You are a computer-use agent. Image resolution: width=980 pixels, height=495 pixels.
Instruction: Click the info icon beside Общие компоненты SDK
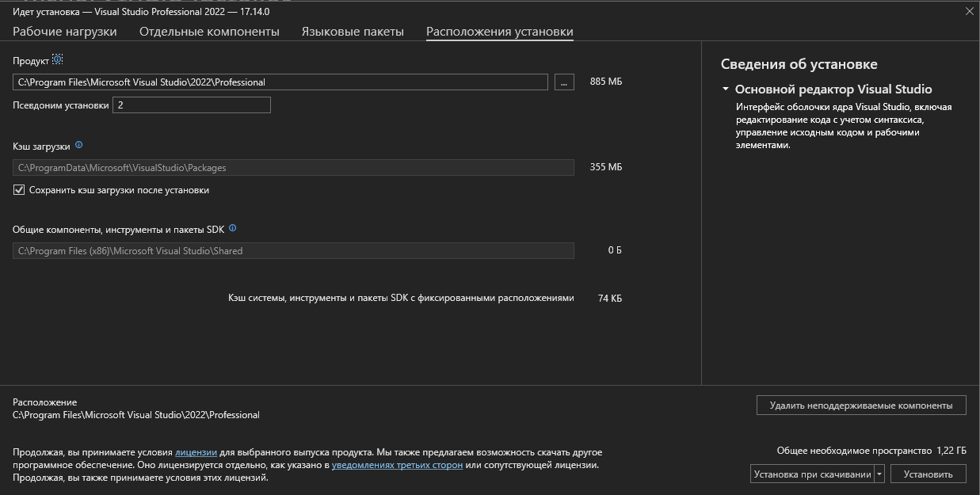coord(232,228)
